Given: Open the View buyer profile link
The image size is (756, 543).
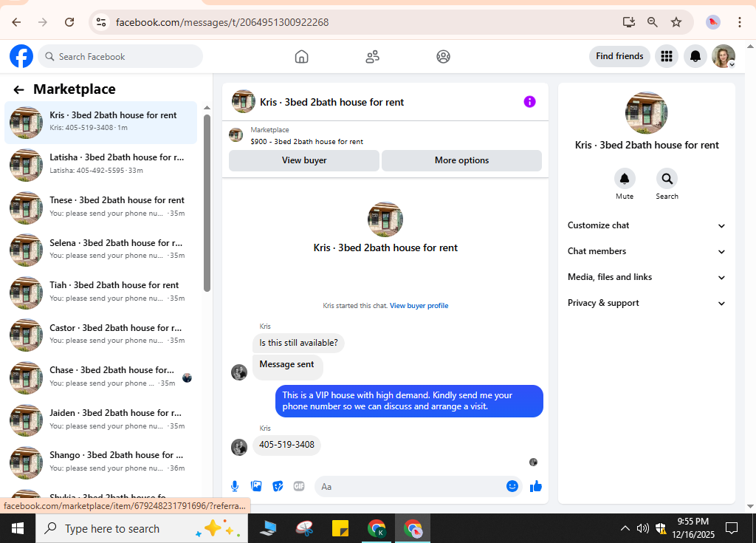Looking at the screenshot, I should pos(419,306).
